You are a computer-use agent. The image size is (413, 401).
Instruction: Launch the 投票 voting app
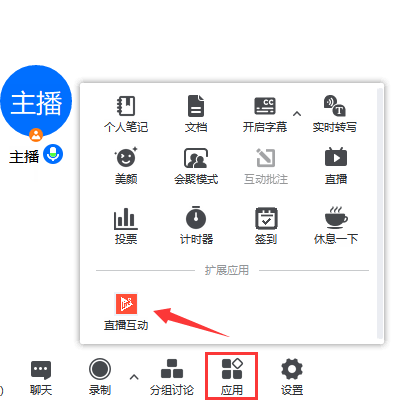click(126, 226)
